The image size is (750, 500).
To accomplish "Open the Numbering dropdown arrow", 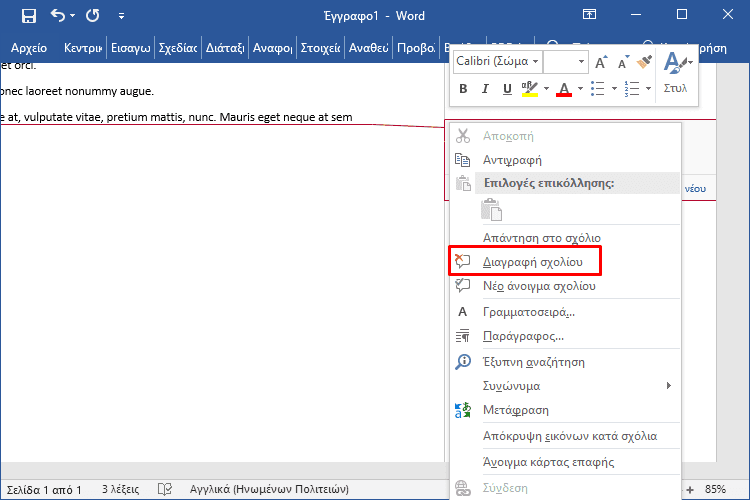I will click(x=648, y=89).
